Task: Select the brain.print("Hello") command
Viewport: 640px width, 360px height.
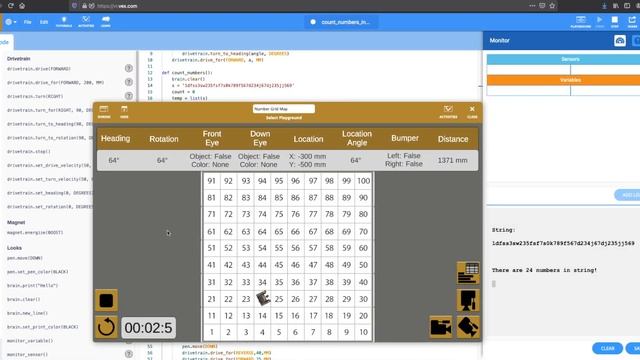Action: click(32, 285)
